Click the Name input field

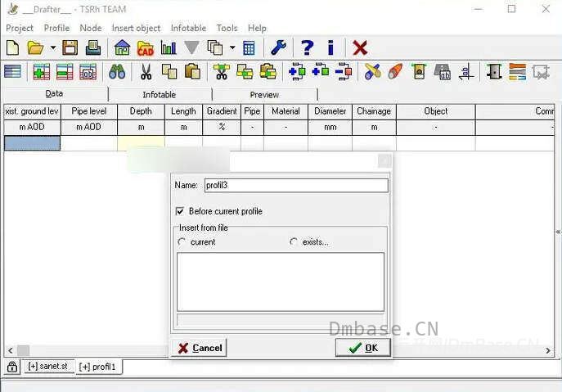(x=296, y=186)
